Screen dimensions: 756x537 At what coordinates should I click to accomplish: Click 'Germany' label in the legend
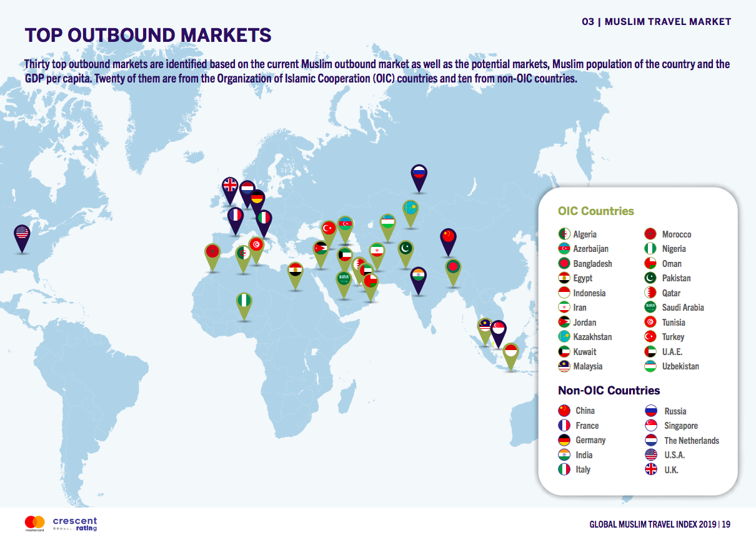(590, 440)
